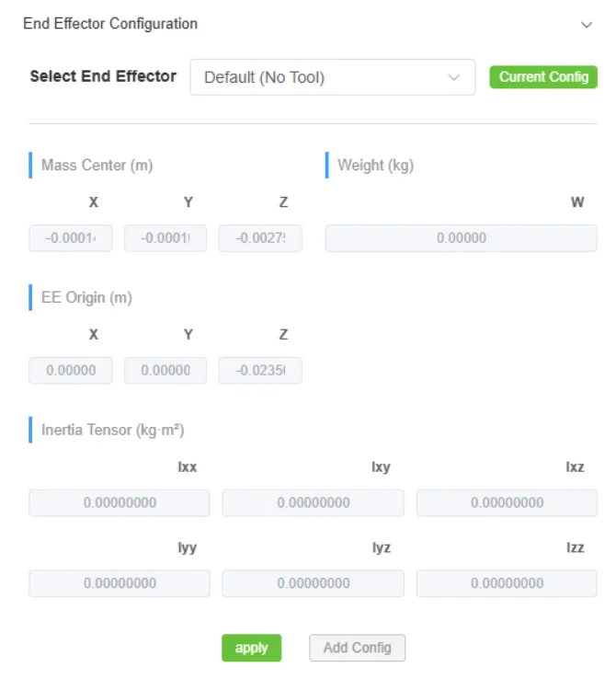Click the Add Config button
The width and height of the screenshot is (616, 679).
[x=357, y=648]
